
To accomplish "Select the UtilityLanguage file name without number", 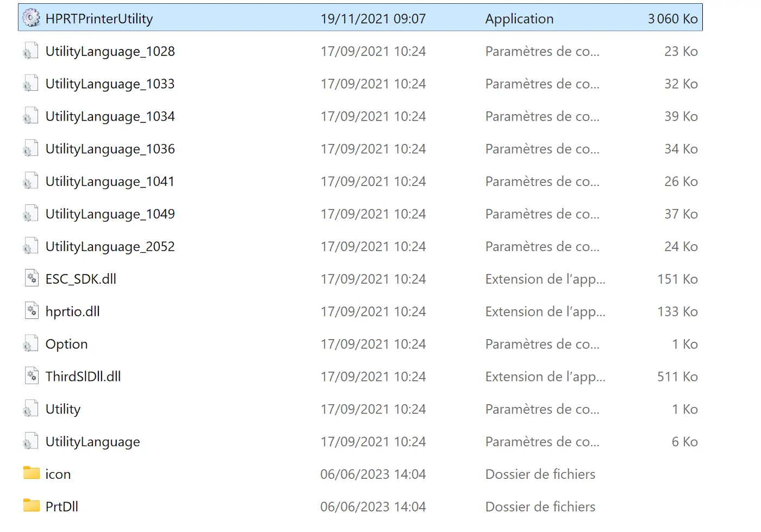I will pyautogui.click(x=93, y=442).
